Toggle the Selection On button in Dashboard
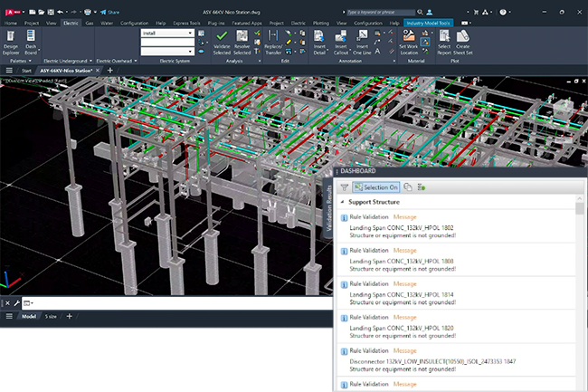Viewport: 588px width, 392px height. 375,186
